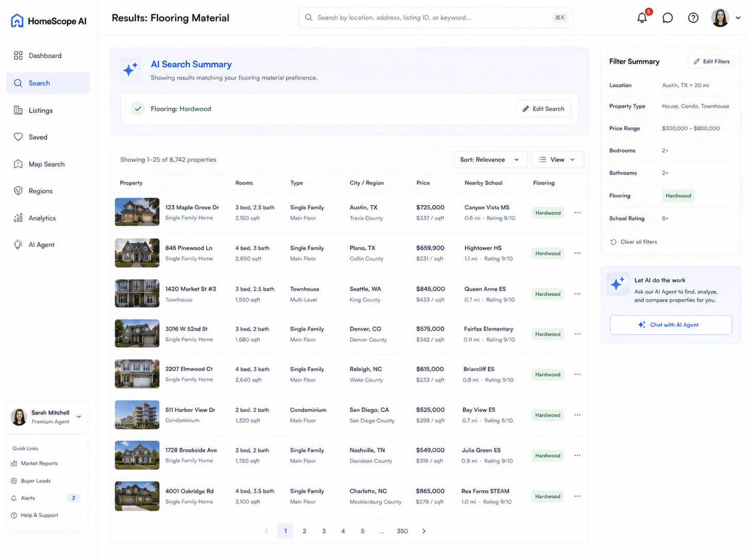Viewport: 747px width, 560px height.
Task: Click the HomeScope AI logo
Action: coord(48,21)
